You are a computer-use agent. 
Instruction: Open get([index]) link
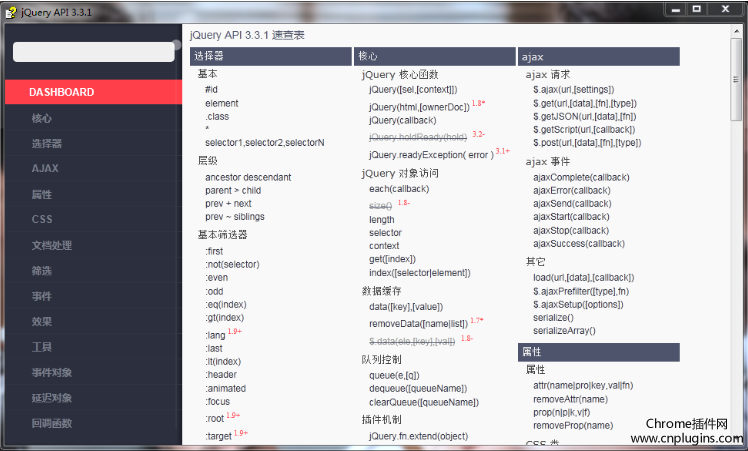click(392, 259)
